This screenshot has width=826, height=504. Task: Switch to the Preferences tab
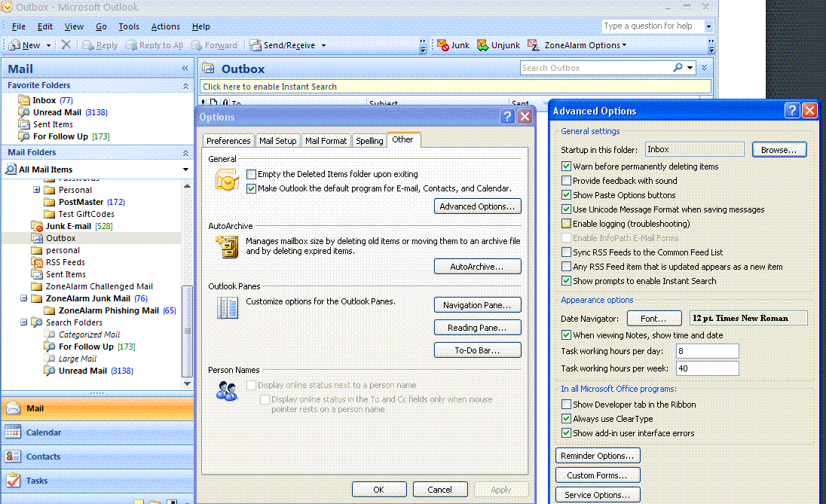click(228, 141)
